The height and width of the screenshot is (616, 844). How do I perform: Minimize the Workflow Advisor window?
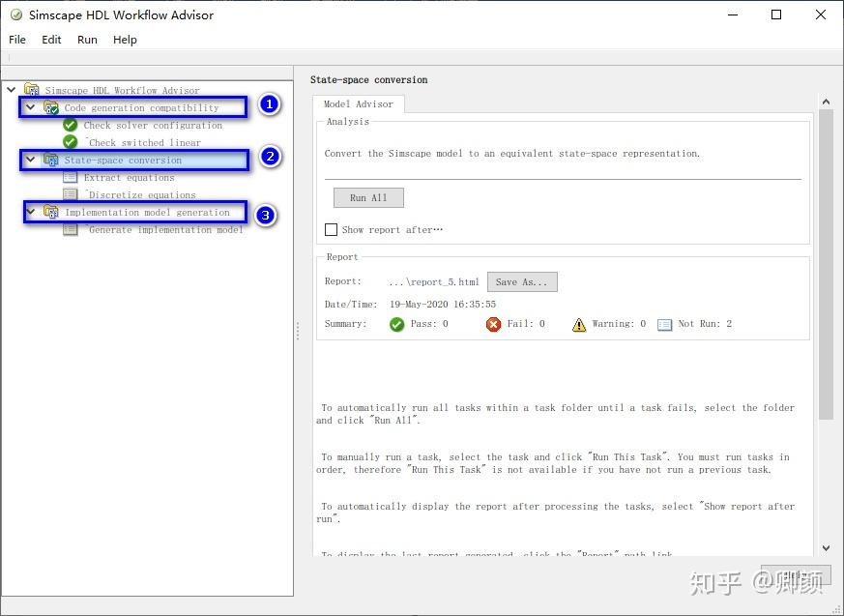coord(733,15)
